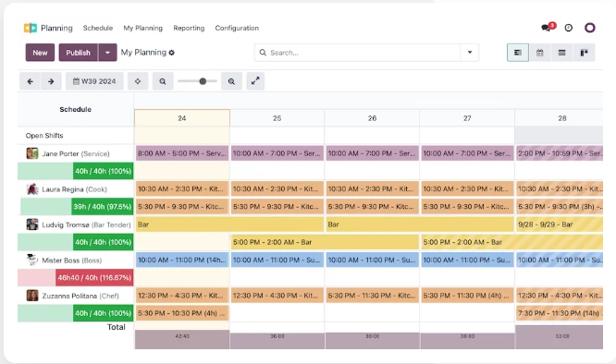The height and width of the screenshot is (364, 616).
Task: Expand the search options dropdown
Action: (x=470, y=53)
